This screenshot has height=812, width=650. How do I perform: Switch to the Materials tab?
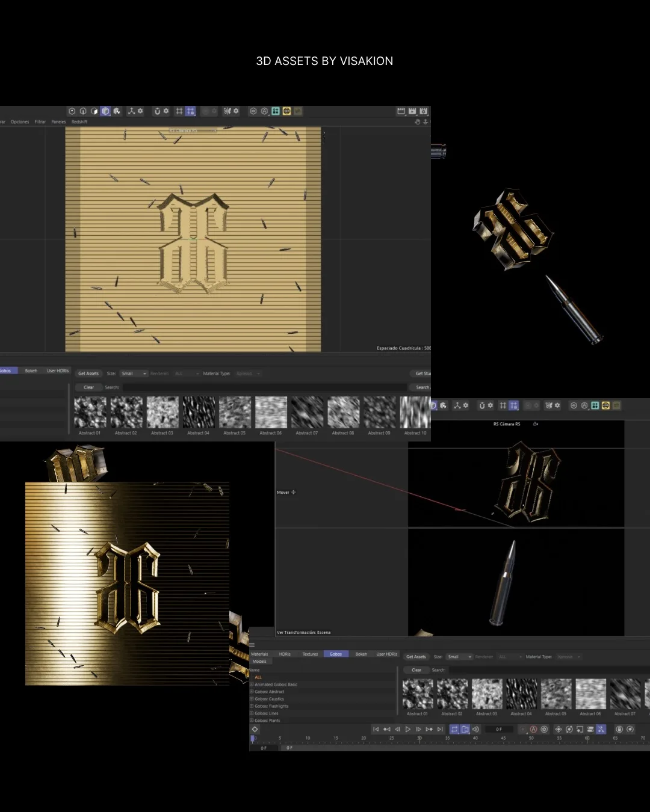coord(259,654)
